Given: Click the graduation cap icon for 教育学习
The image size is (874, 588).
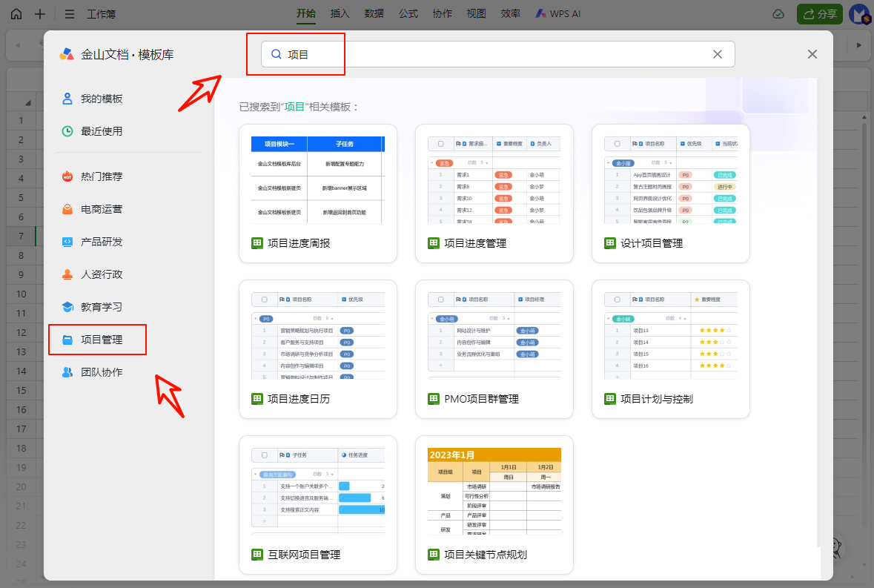Looking at the screenshot, I should tap(67, 307).
